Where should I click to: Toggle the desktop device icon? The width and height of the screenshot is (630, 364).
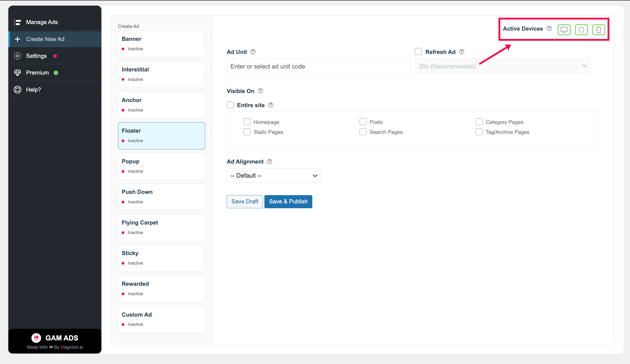[x=564, y=30]
